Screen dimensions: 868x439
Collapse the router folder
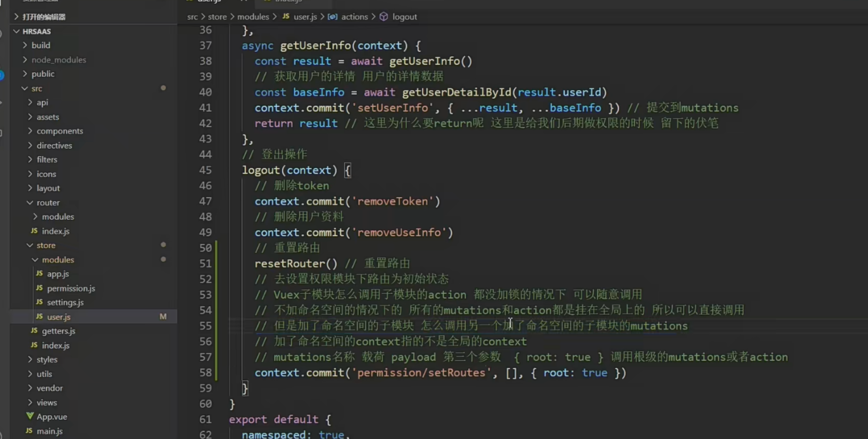pyautogui.click(x=48, y=202)
